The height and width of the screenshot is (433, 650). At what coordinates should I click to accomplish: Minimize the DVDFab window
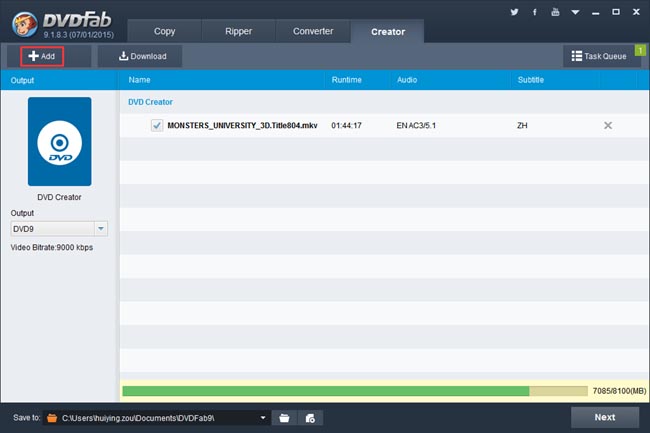coord(596,12)
